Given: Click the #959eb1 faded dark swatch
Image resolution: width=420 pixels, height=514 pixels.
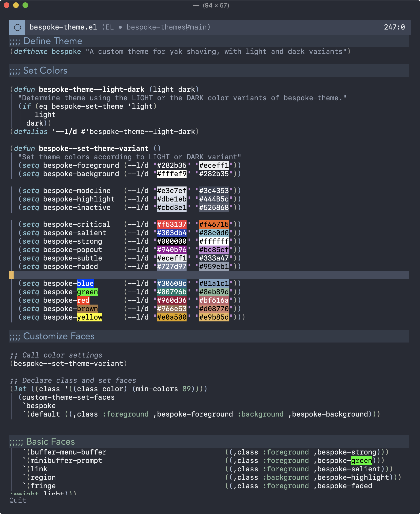Looking at the screenshot, I should 214,267.
